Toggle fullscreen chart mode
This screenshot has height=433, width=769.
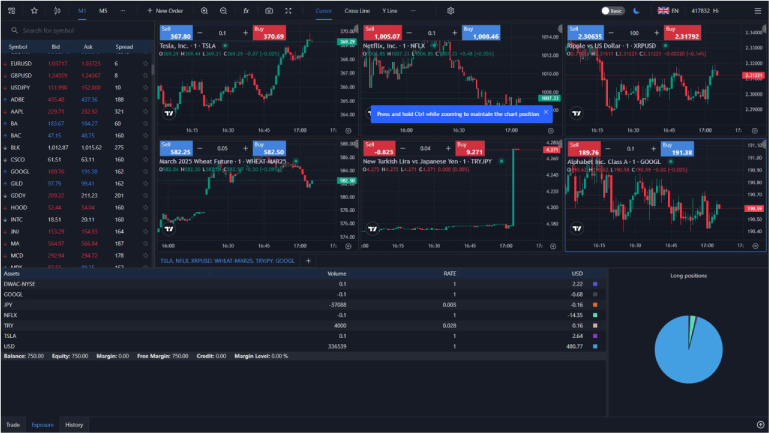[x=288, y=11]
